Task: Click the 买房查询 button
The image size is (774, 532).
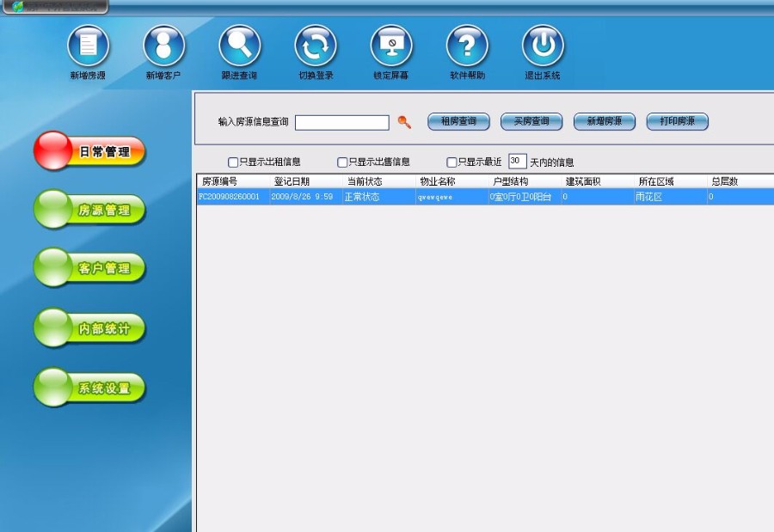Action: 531,121
